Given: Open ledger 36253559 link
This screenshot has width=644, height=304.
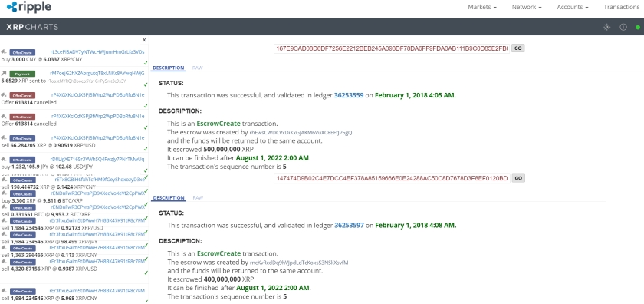Looking at the screenshot, I should pyautogui.click(x=349, y=95).
